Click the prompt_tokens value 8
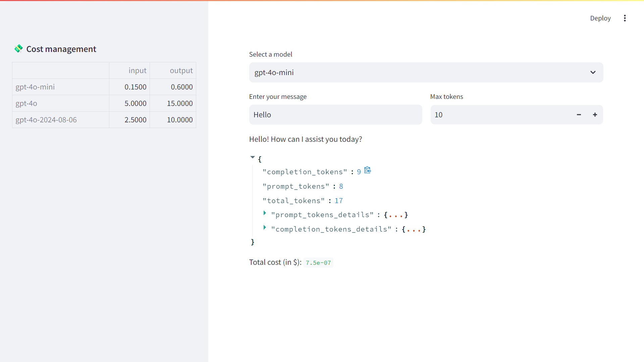Viewport: 644px width, 362px height. pyautogui.click(x=341, y=186)
